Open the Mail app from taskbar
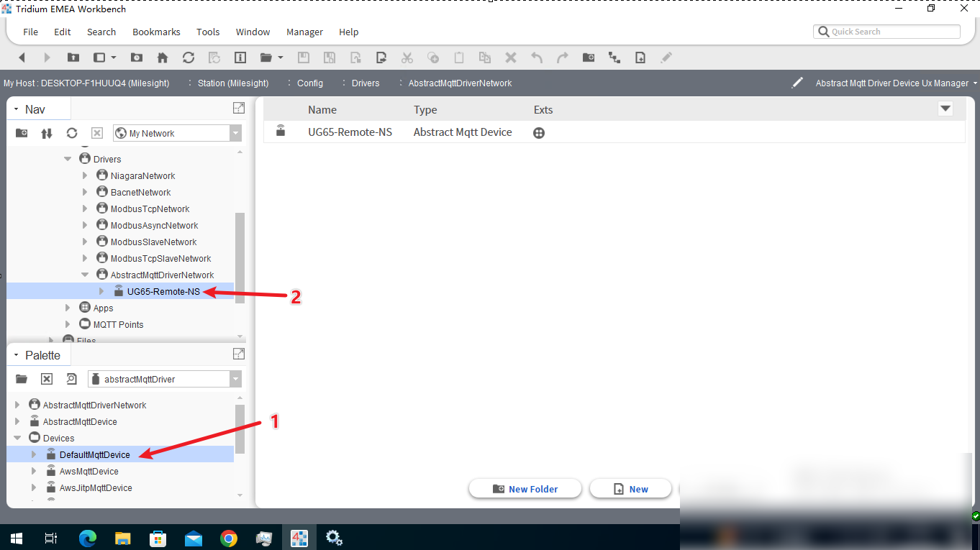 pyautogui.click(x=194, y=538)
